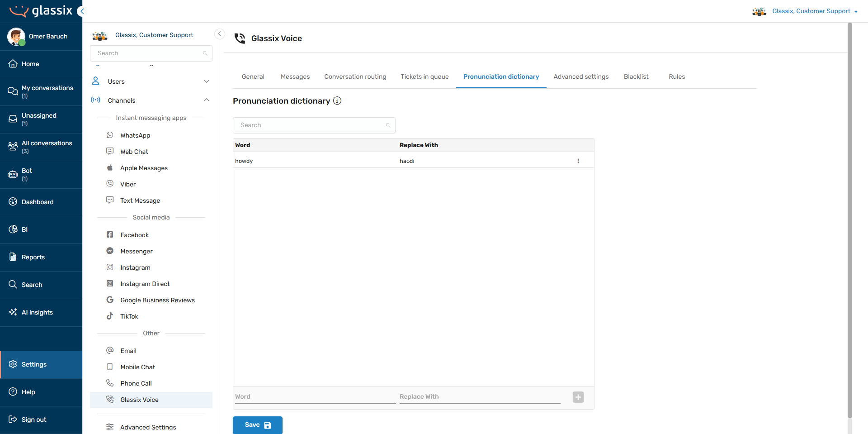The image size is (868, 434).
Task: Open All conversations group icon
Action: 13,147
